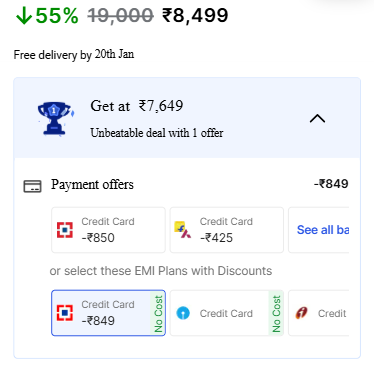Image resolution: width=374 pixels, height=366 pixels.
Task: Click the -₹849 payment offers discount
Action: pos(331,184)
